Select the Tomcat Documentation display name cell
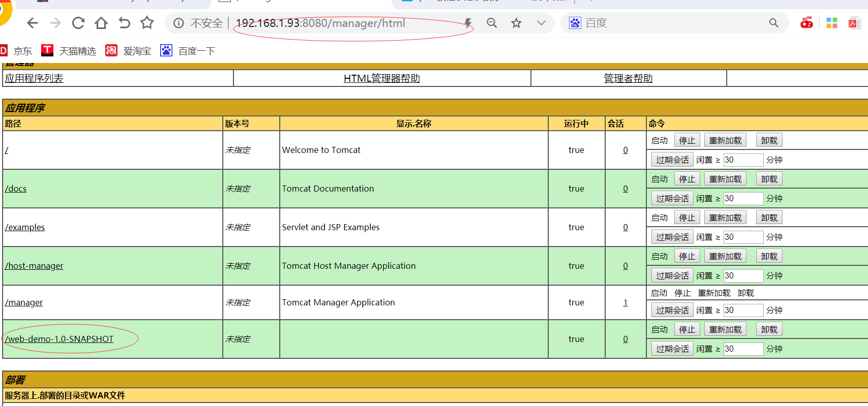The width and height of the screenshot is (868, 406). pos(414,189)
